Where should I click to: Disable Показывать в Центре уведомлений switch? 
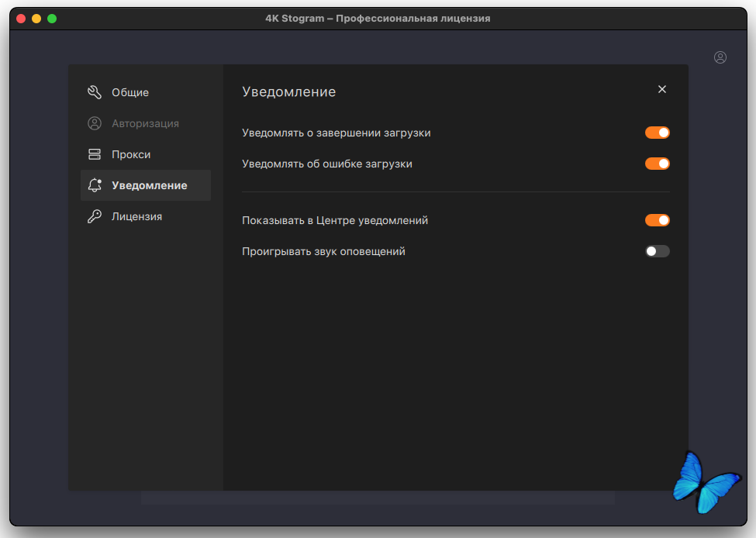[x=658, y=220]
